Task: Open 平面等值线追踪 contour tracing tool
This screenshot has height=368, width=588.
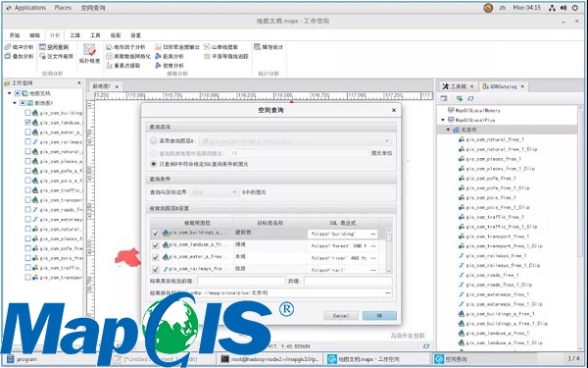Action: pyautogui.click(x=226, y=56)
